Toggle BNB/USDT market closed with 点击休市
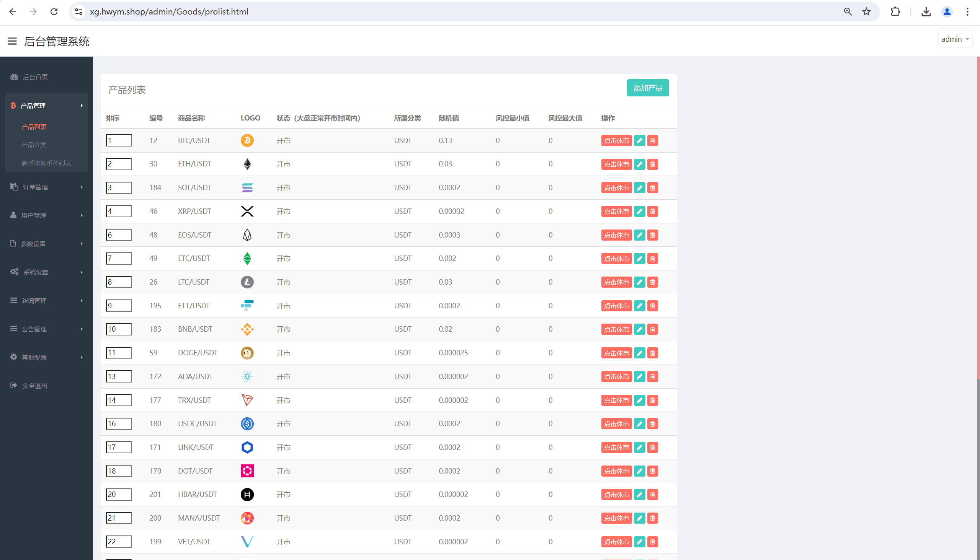The width and height of the screenshot is (980, 560). tap(616, 329)
